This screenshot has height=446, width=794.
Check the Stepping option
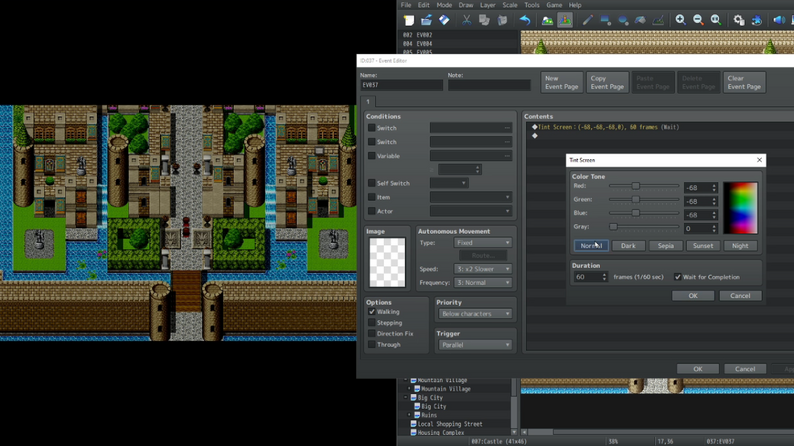pos(372,322)
